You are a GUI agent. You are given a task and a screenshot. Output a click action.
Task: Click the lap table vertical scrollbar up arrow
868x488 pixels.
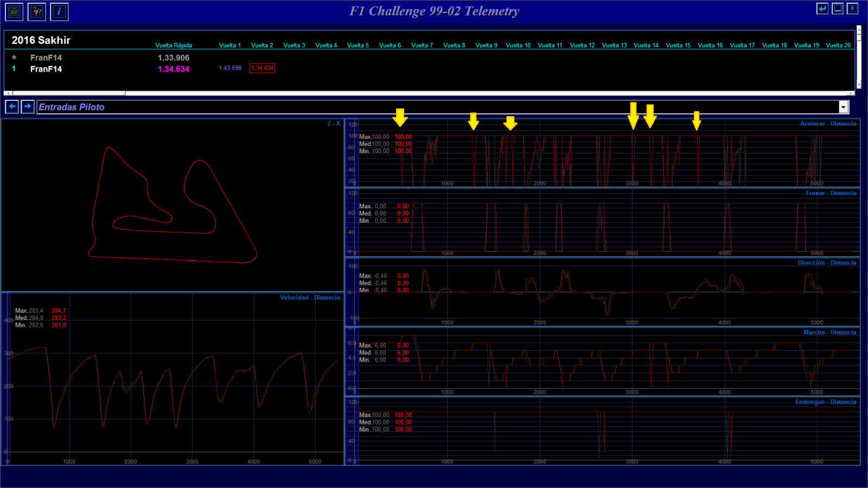[x=859, y=29]
